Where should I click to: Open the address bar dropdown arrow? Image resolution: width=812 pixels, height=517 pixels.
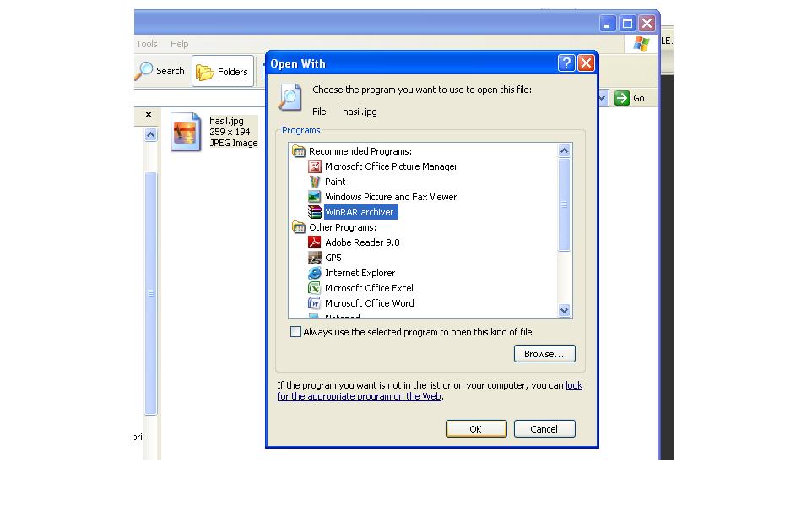(x=603, y=97)
